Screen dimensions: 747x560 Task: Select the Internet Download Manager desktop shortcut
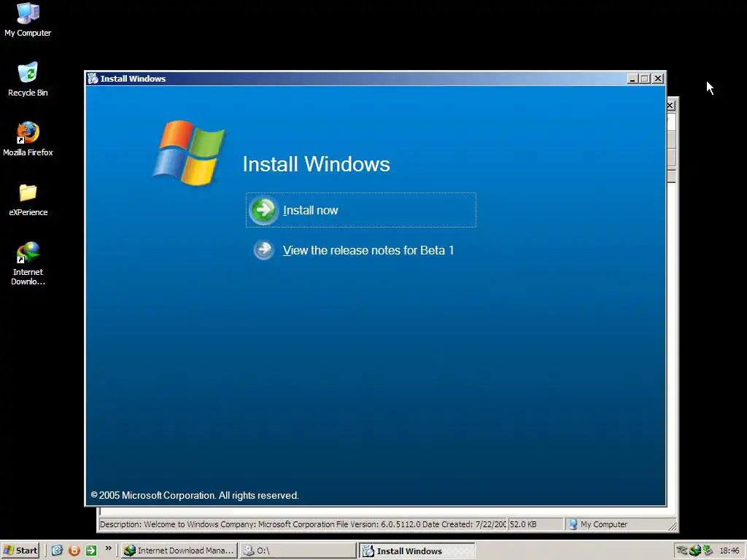click(28, 264)
